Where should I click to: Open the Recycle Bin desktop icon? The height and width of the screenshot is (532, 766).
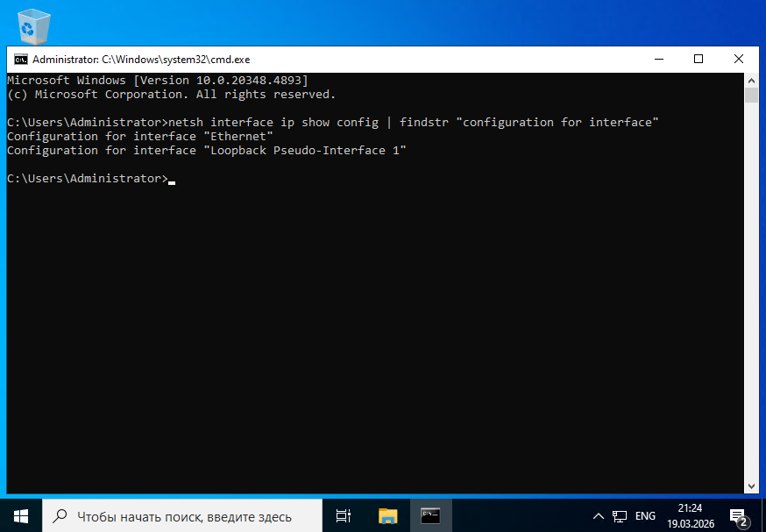[34, 25]
